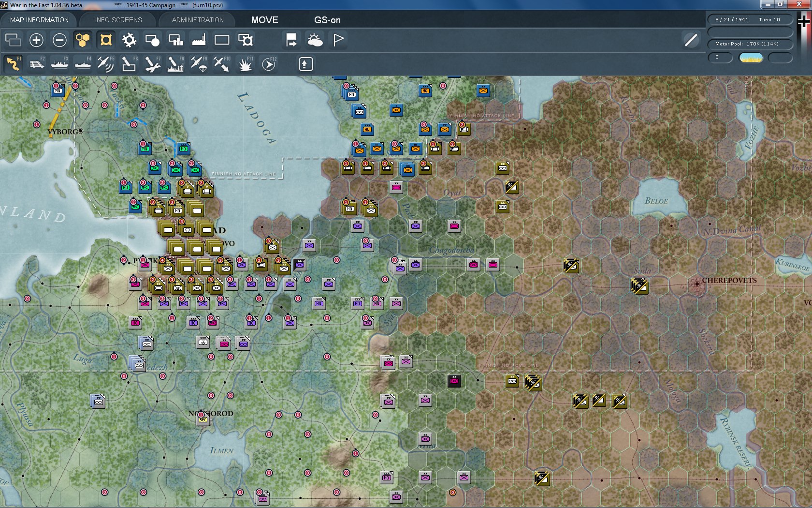This screenshot has height=508, width=812.
Task: Select F2 rail mode
Action: click(36, 64)
